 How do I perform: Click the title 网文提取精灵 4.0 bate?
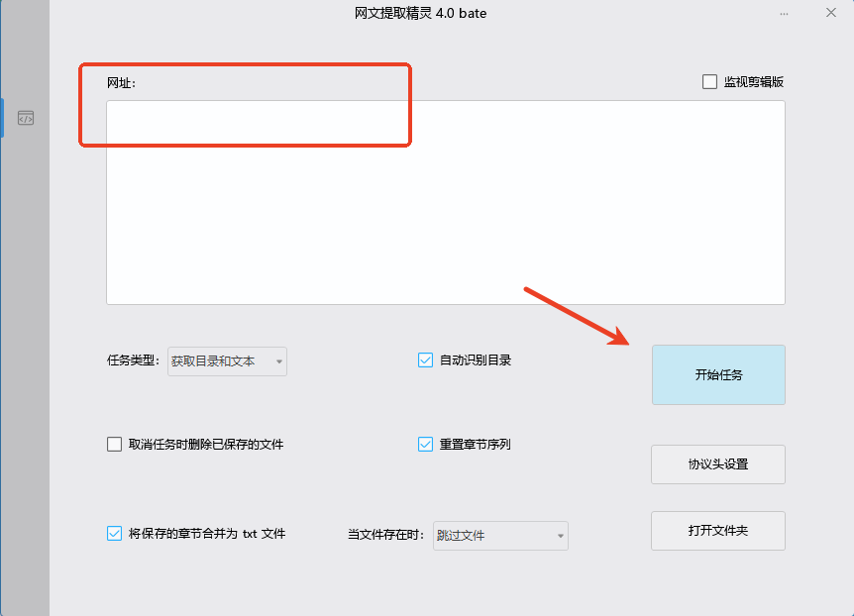pos(420,13)
